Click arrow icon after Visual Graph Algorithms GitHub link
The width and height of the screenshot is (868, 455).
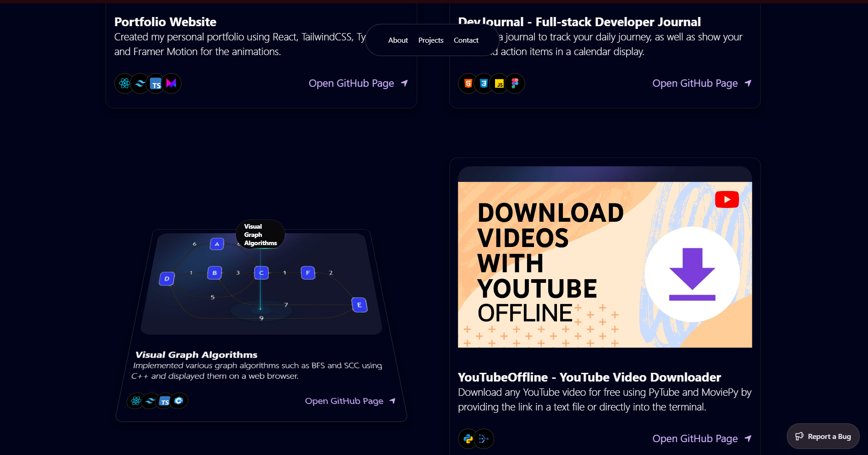[392, 401]
